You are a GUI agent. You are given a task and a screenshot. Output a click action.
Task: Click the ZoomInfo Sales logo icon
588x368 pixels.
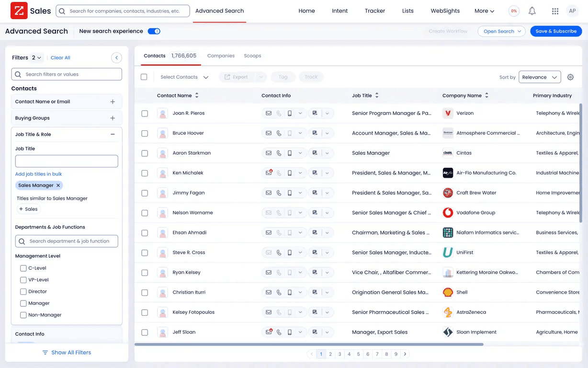coord(19,11)
